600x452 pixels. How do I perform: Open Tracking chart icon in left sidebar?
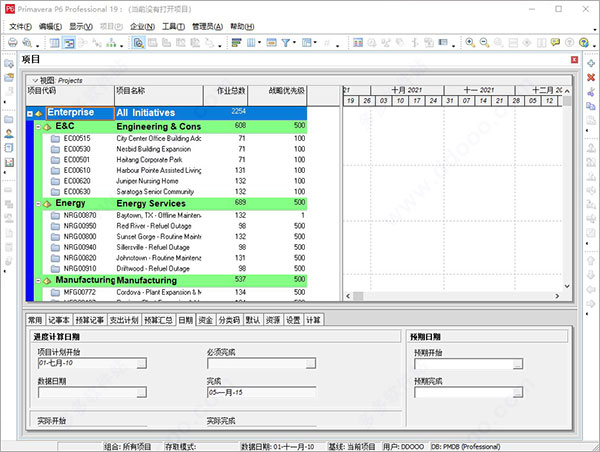pos(9,162)
